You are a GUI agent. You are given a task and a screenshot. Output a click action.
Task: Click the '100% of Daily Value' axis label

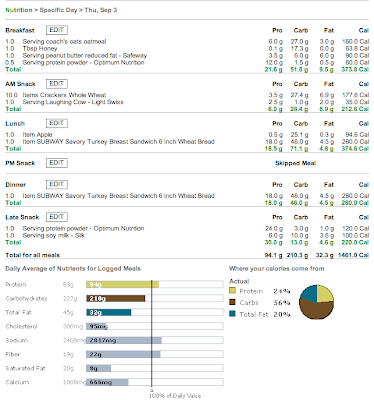click(175, 396)
